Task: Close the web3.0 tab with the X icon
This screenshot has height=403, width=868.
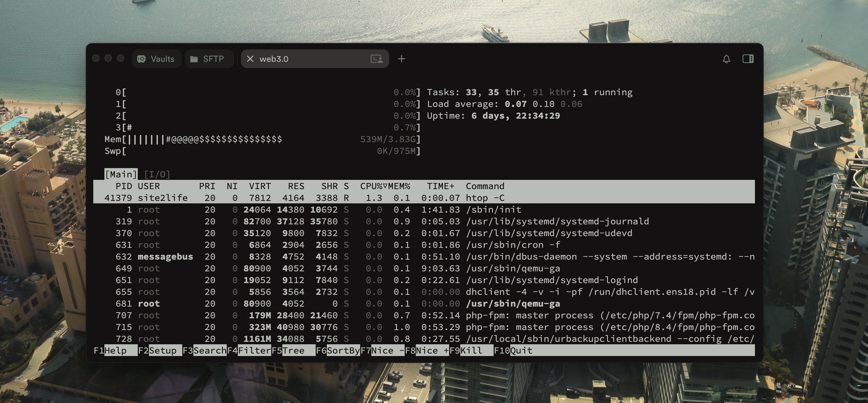Action: [250, 59]
